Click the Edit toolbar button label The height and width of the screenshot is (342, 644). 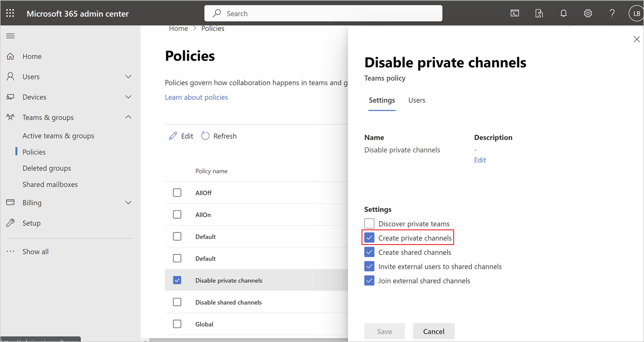tap(187, 136)
